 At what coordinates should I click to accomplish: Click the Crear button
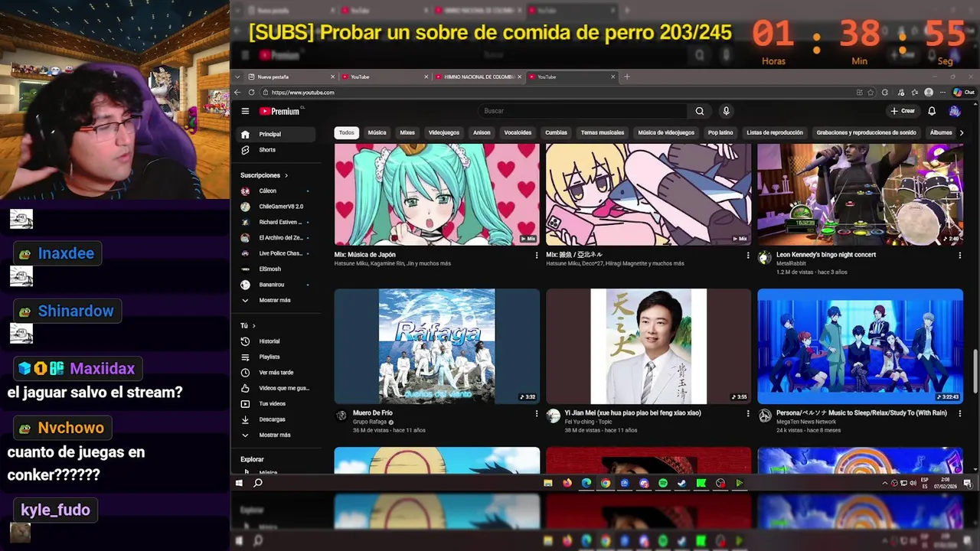(903, 111)
